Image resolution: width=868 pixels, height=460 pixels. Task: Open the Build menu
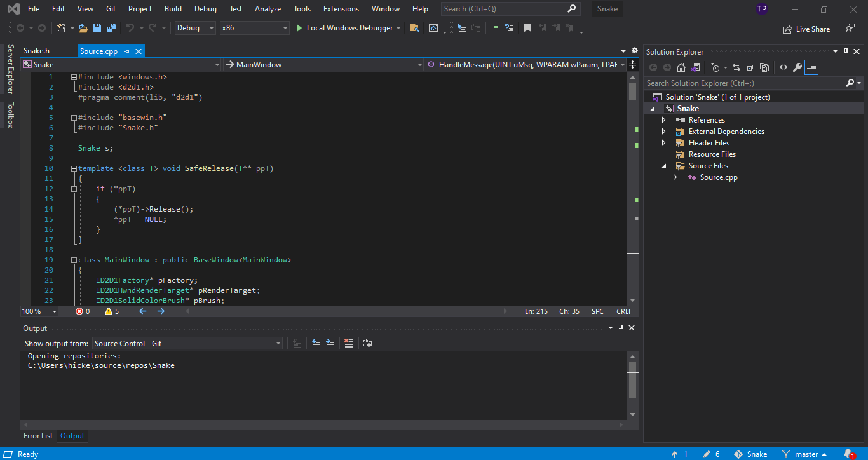173,9
